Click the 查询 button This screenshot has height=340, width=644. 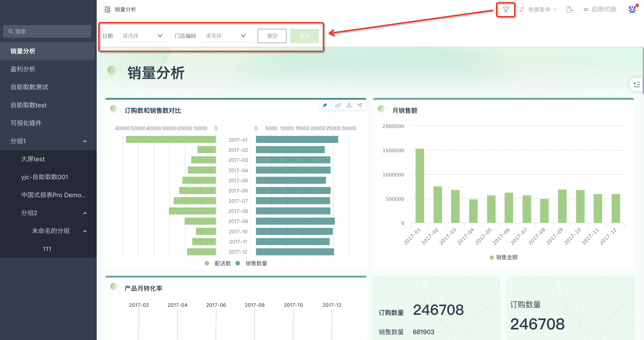(304, 36)
